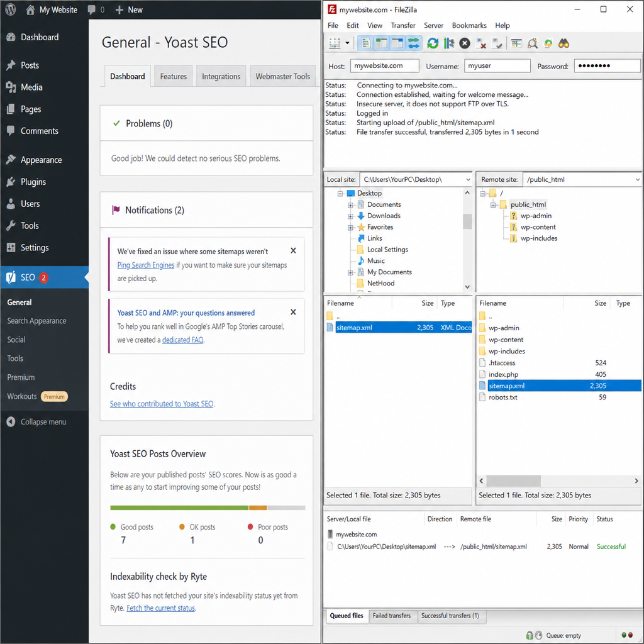Open Yoast Webmaster Tools tab
The image size is (644, 644).
pos(282,76)
